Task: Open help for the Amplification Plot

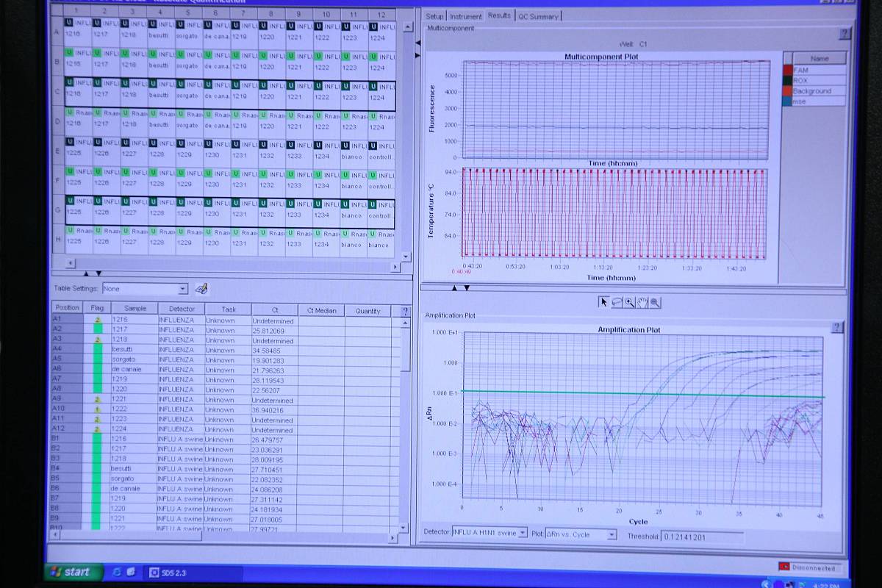Action: pyautogui.click(x=836, y=328)
